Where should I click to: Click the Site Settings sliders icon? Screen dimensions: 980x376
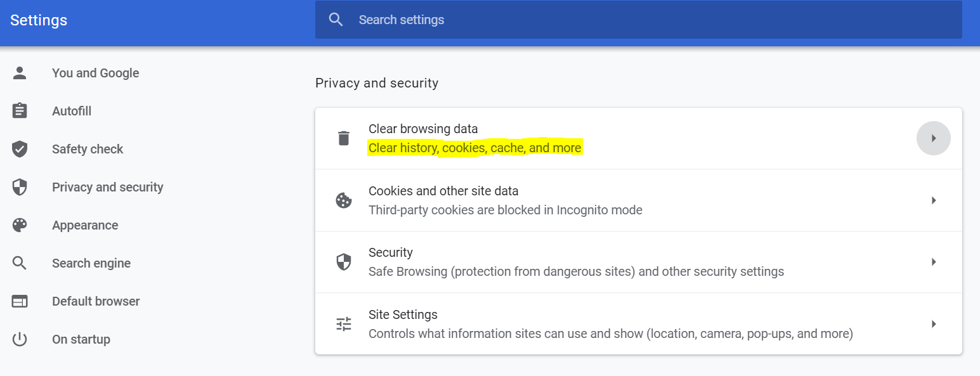click(344, 324)
